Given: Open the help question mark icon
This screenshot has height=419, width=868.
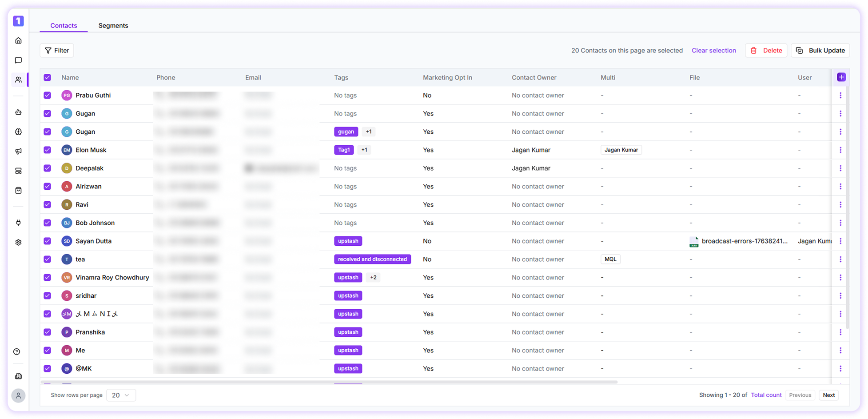Looking at the screenshot, I should coord(17,351).
